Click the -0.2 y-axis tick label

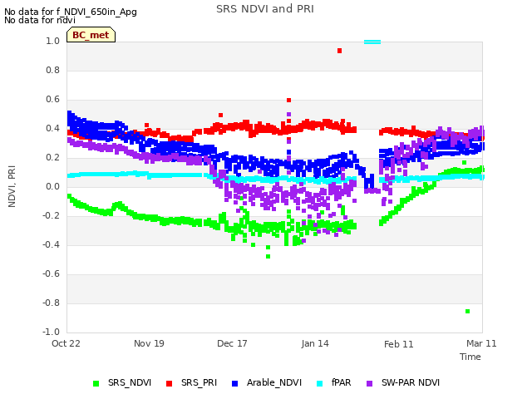coord(51,216)
